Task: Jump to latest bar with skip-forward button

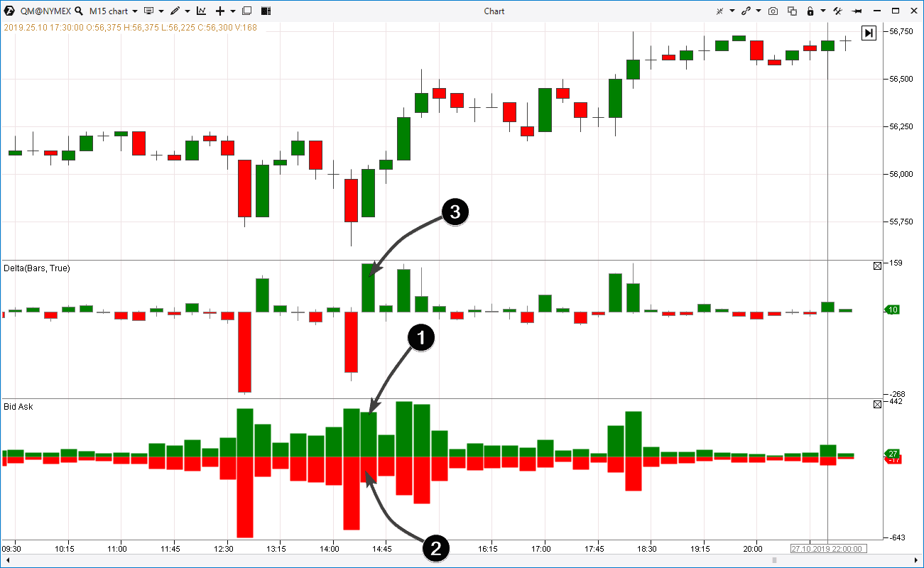Action: click(869, 33)
